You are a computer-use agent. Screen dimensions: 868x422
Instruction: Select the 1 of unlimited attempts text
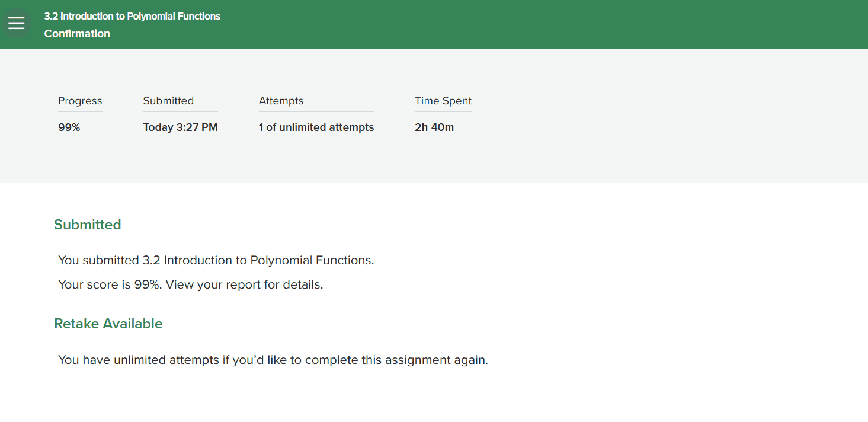point(316,127)
